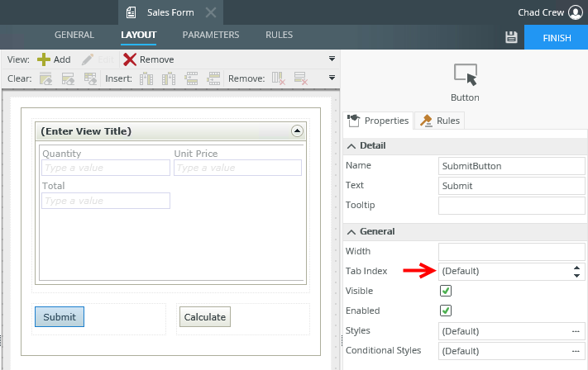Open the View toolbar overflow dropdown arrow
The width and height of the screenshot is (588, 370).
pyautogui.click(x=332, y=59)
